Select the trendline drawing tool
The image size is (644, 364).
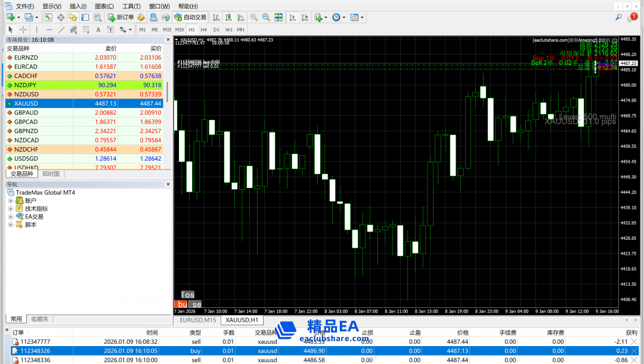pyautogui.click(x=61, y=29)
